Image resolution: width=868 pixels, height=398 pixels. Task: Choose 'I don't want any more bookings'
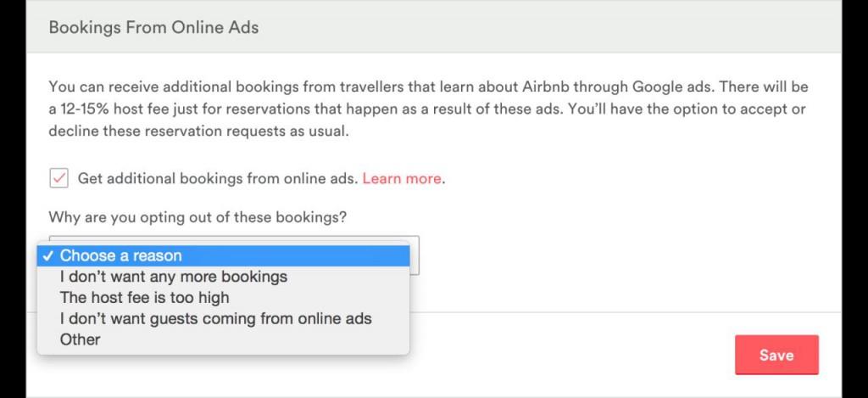(x=173, y=277)
